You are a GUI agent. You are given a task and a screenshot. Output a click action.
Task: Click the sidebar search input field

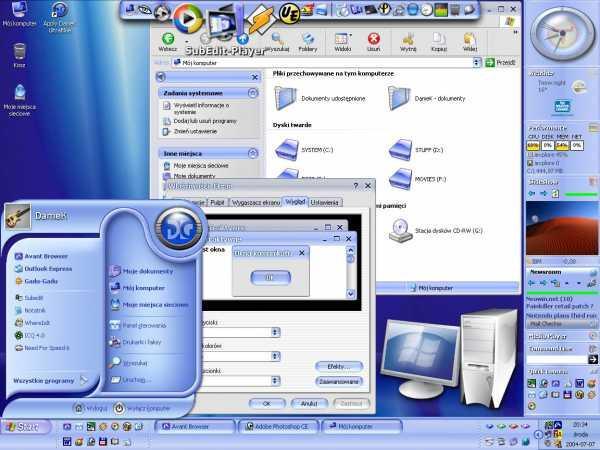pos(556,359)
